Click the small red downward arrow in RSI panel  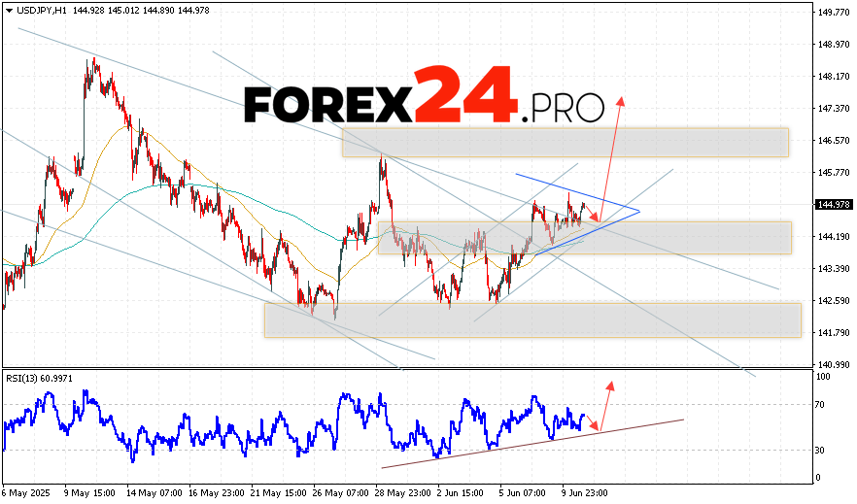pyautogui.click(x=597, y=427)
